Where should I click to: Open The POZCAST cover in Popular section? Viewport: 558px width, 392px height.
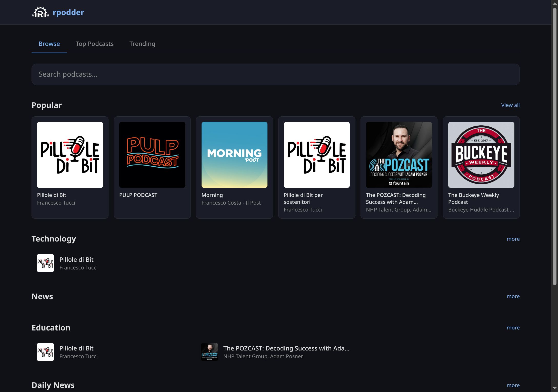tap(398, 154)
